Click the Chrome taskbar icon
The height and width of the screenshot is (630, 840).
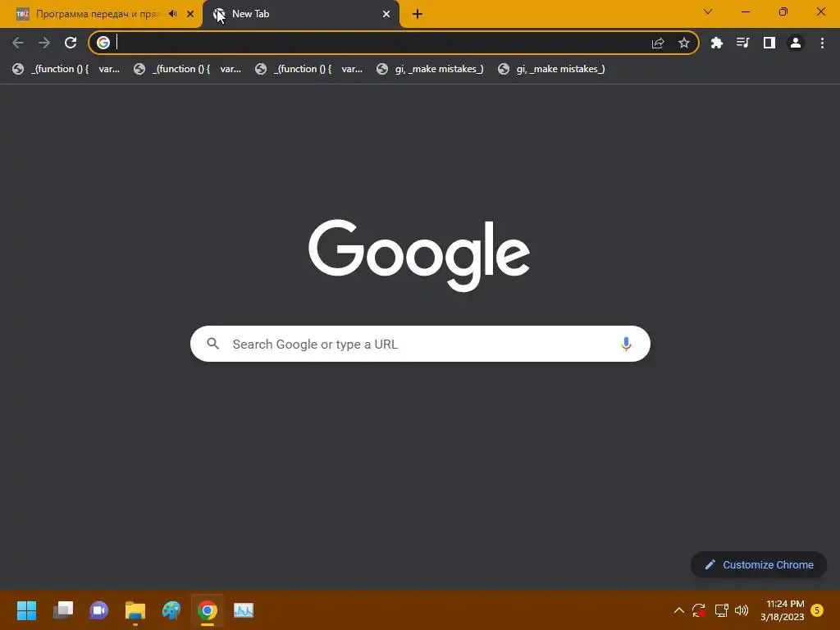coord(208,610)
